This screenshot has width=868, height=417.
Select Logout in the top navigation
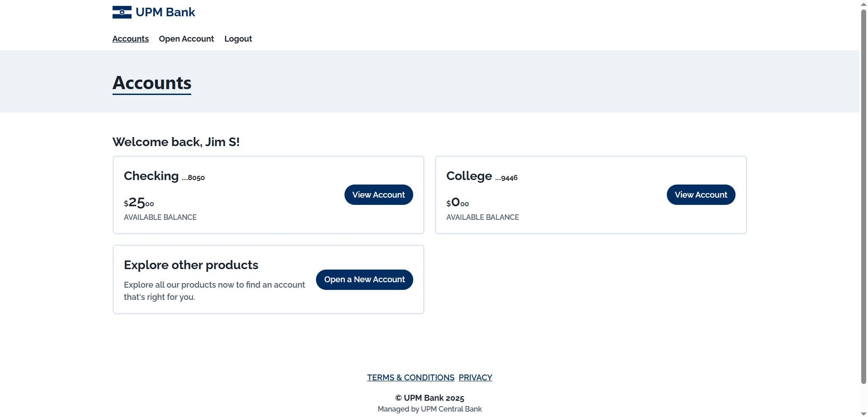tap(238, 39)
